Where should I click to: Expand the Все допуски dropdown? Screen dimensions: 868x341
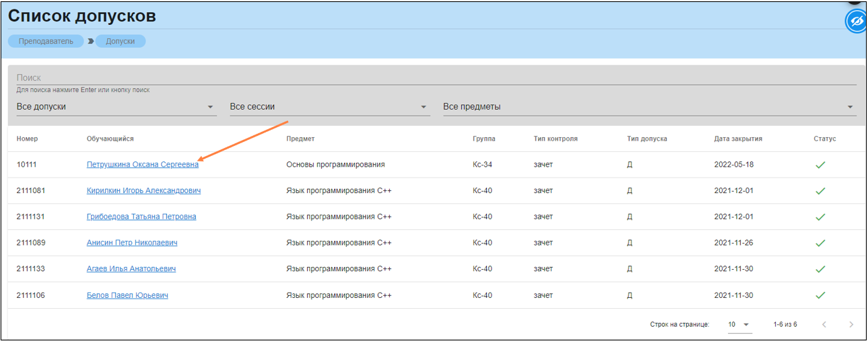(116, 107)
